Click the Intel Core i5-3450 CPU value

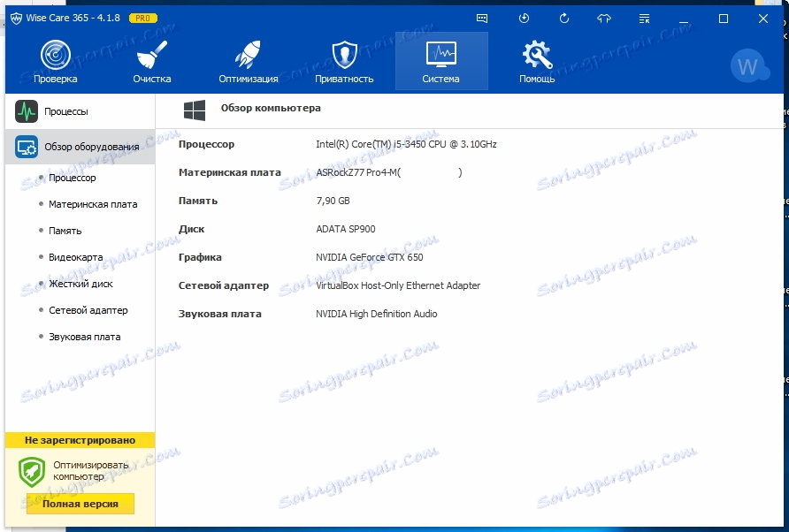(406, 144)
